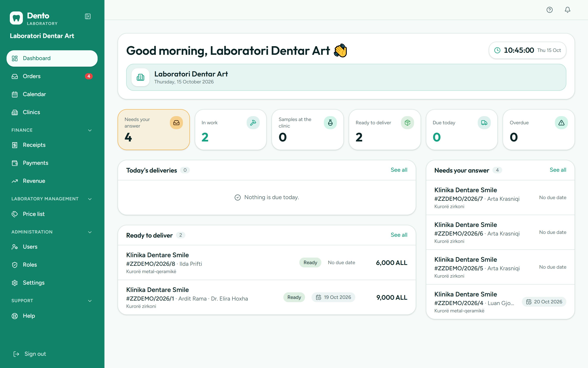Open Settings in the sidebar
Image resolution: width=588 pixels, height=368 pixels.
pos(52,283)
